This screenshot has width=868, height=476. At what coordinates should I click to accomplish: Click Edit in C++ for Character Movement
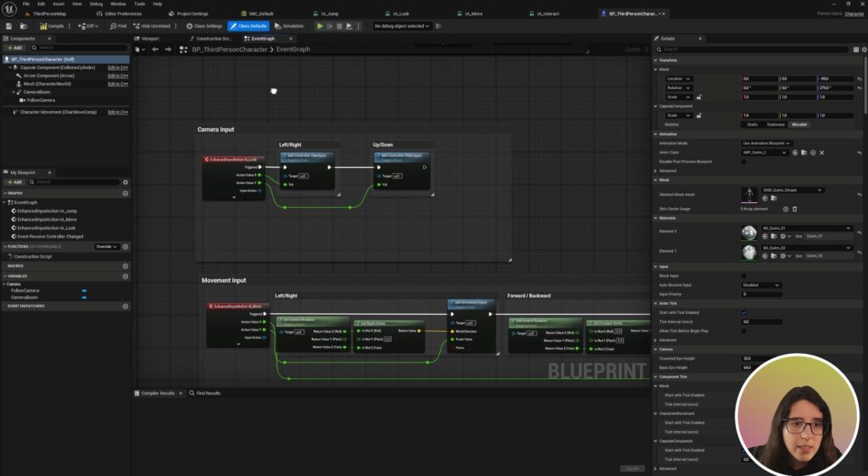118,112
